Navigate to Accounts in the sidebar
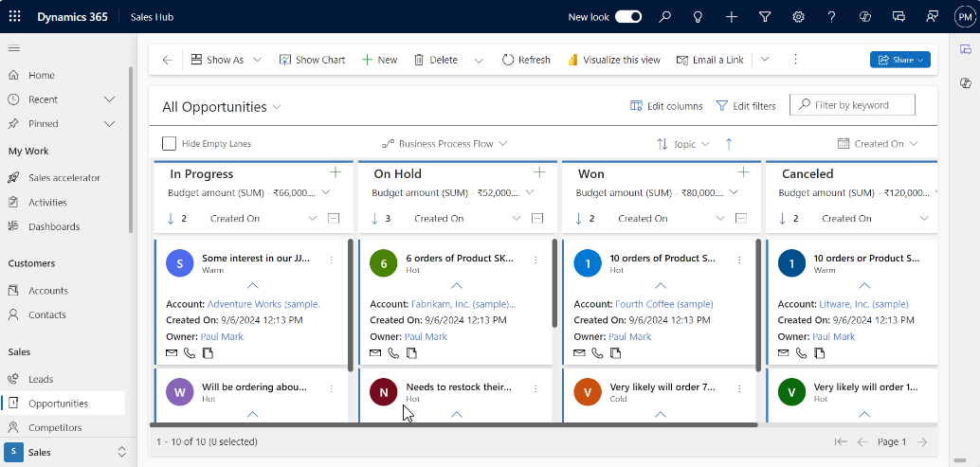Screen dimensions: 980x467 coord(48,291)
